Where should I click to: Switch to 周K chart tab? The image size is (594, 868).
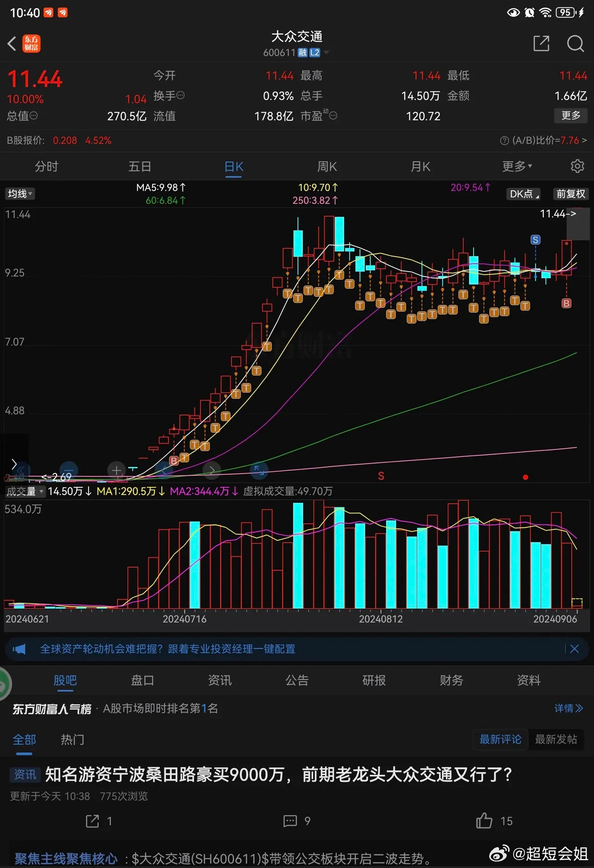point(327,166)
